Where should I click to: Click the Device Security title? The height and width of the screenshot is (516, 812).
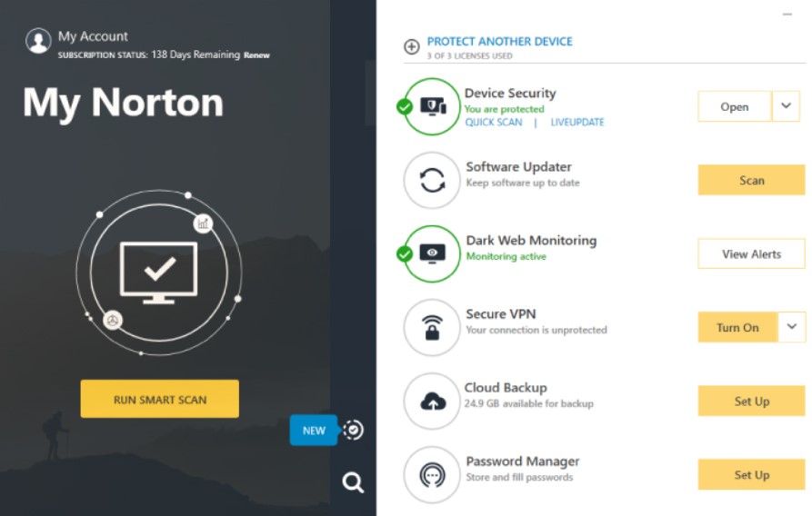[510, 94]
